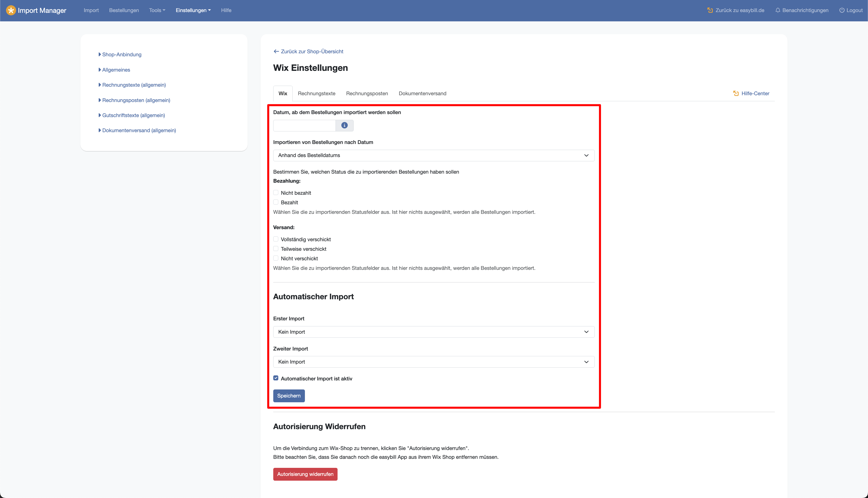Open Hilfe in the top menu
This screenshot has width=868, height=498.
click(x=226, y=10)
